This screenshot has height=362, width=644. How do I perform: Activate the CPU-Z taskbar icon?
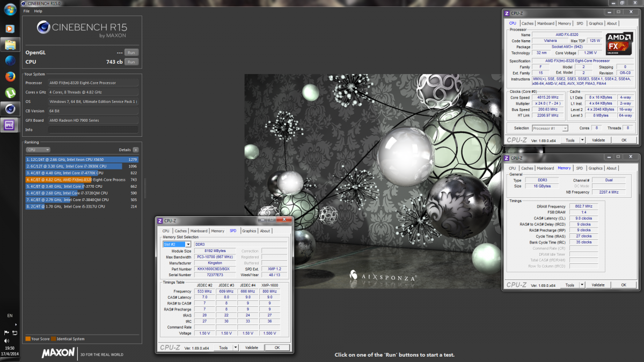pos(10,125)
